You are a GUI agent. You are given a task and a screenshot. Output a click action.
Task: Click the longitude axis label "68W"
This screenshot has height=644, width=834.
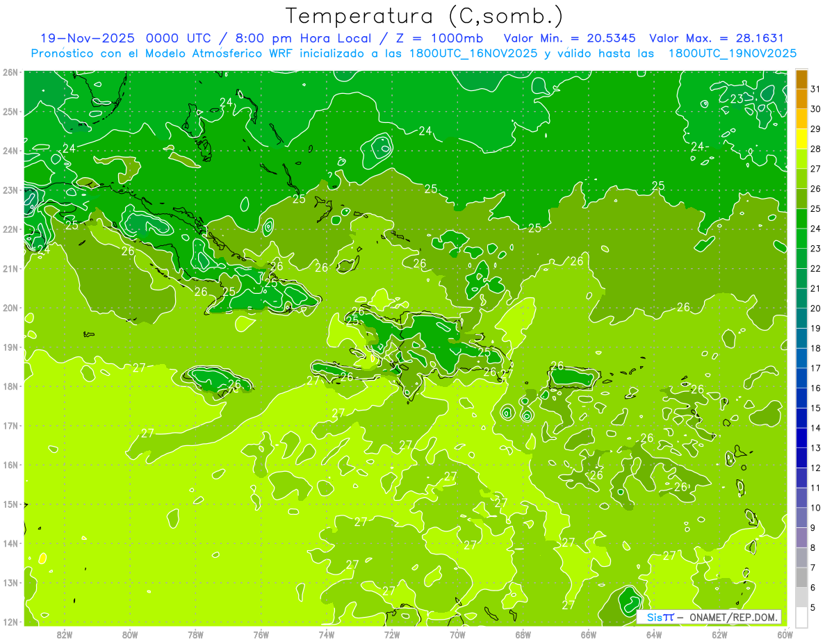click(x=523, y=634)
